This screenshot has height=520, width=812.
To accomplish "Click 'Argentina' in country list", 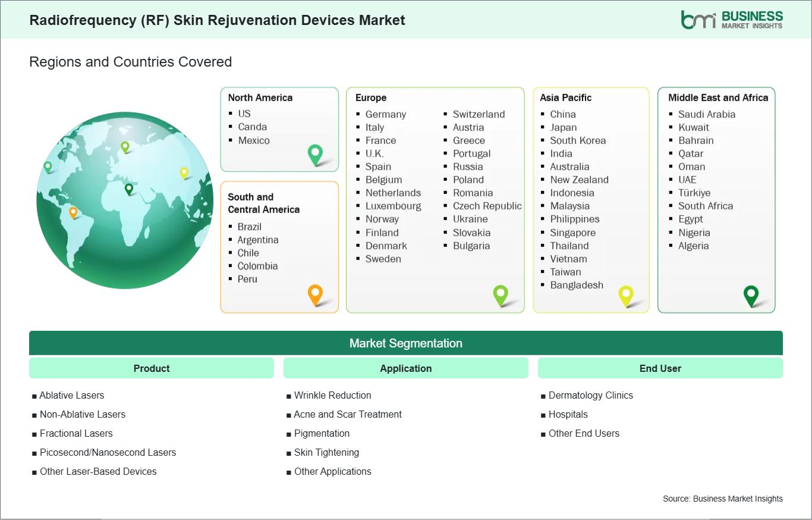I will tap(258, 240).
